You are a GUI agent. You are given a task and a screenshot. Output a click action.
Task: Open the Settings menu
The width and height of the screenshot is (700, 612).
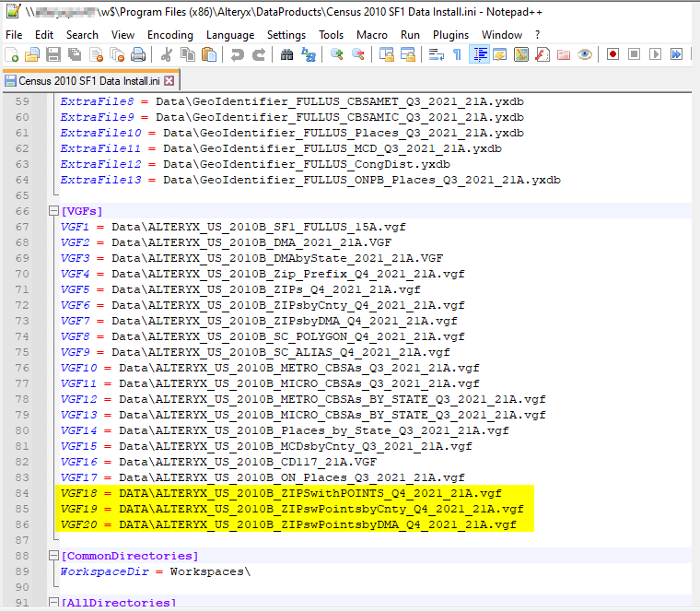click(286, 35)
